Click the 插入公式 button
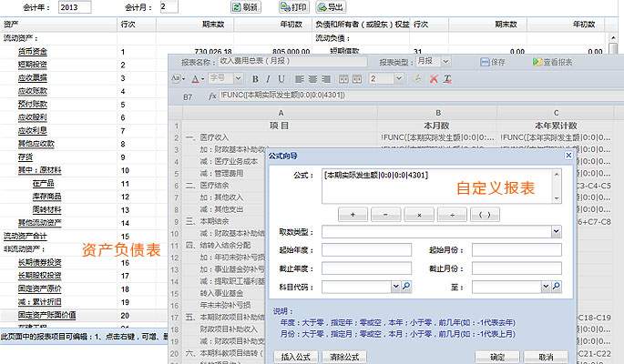This screenshot has width=624, height=364. click(x=294, y=357)
